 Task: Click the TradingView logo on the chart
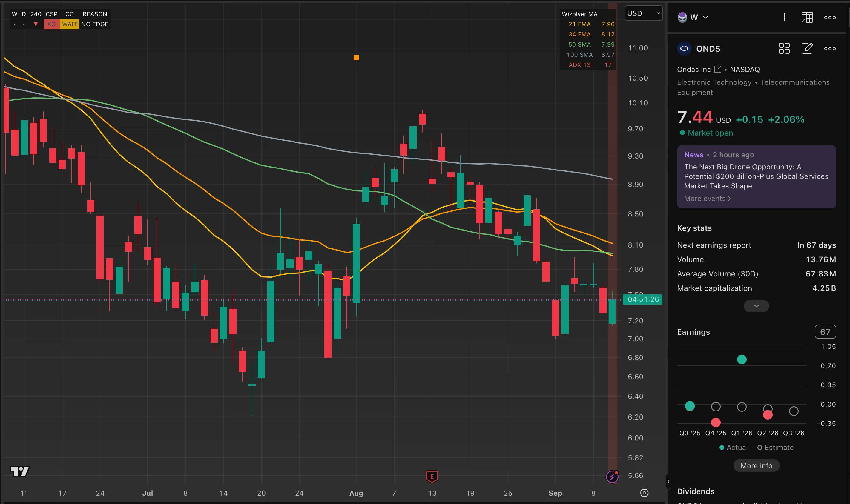click(20, 471)
